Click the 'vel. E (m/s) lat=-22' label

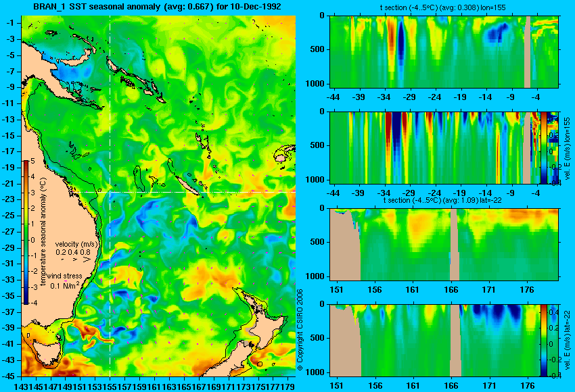(x=567, y=341)
